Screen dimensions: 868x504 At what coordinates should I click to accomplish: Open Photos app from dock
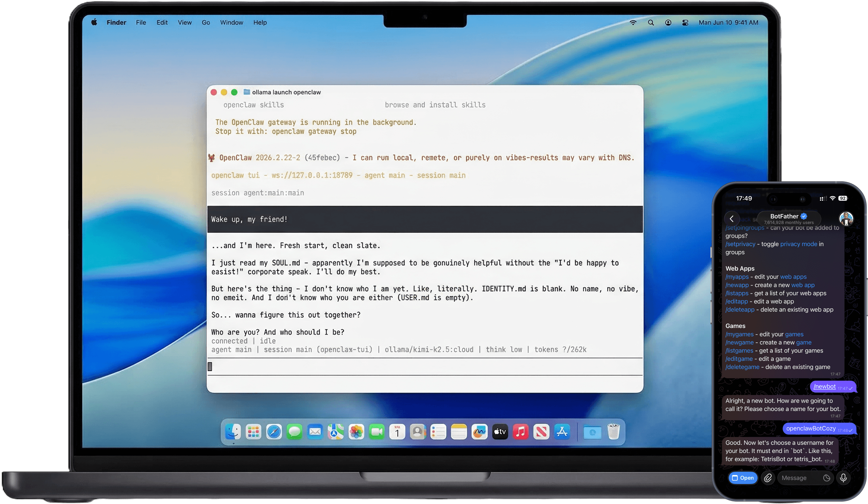click(x=356, y=432)
